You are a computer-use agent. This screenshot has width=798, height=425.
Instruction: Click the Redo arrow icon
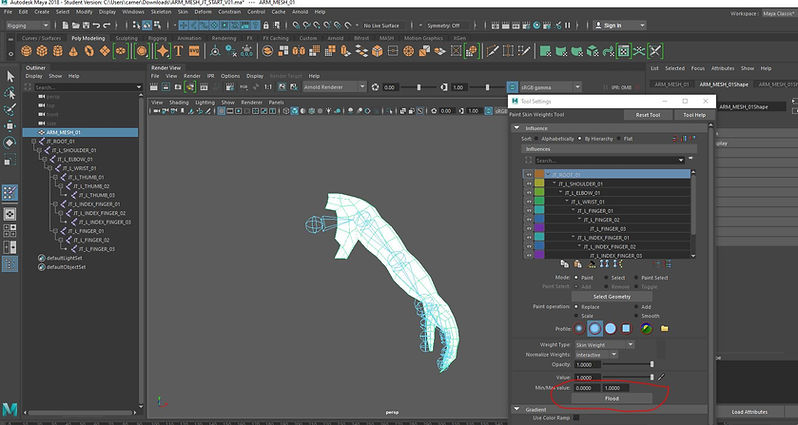[x=106, y=25]
